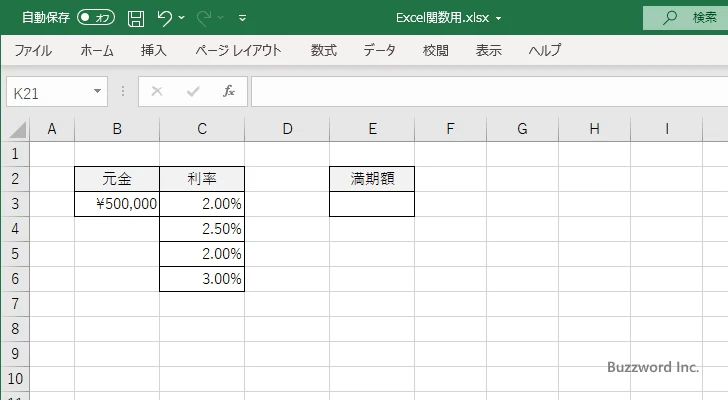Open the ファイル tab
Image resolution: width=728 pixels, height=400 pixels.
(x=33, y=50)
